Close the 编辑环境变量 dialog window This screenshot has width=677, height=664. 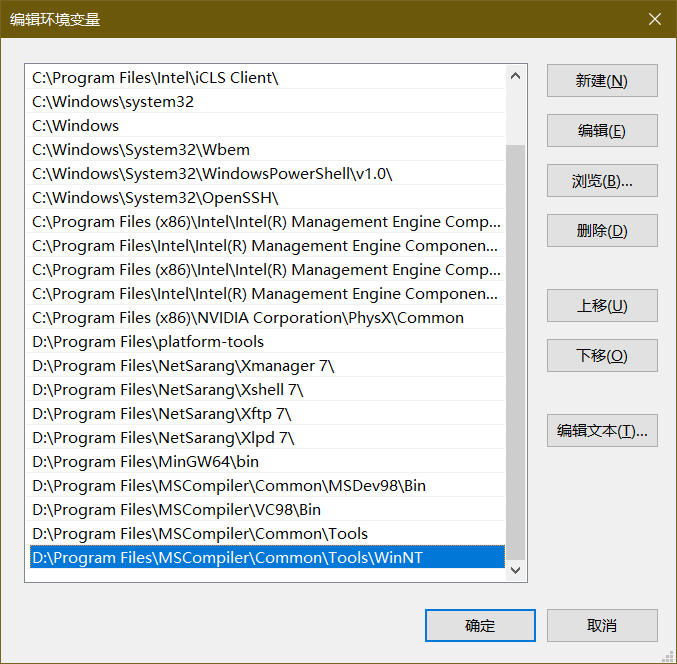click(654, 19)
